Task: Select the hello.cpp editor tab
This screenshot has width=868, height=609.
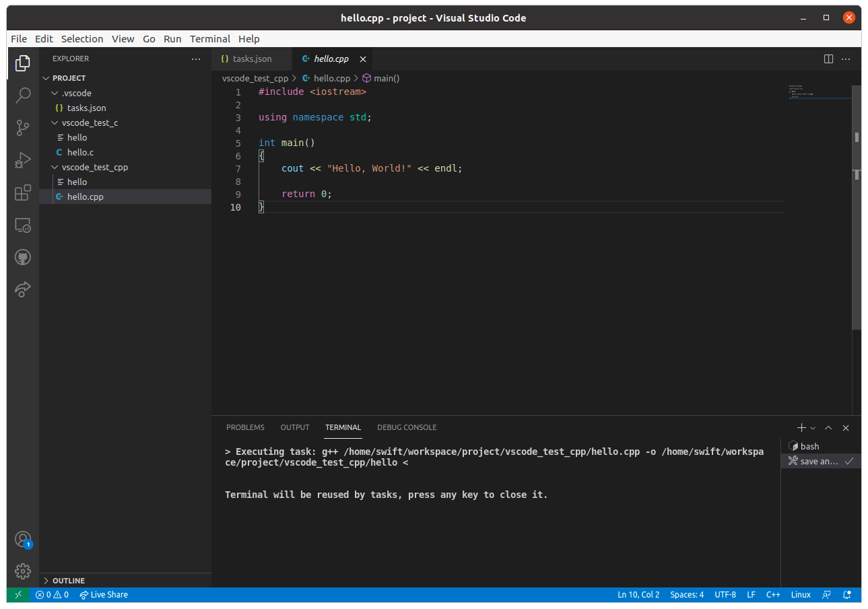Action: (332, 59)
